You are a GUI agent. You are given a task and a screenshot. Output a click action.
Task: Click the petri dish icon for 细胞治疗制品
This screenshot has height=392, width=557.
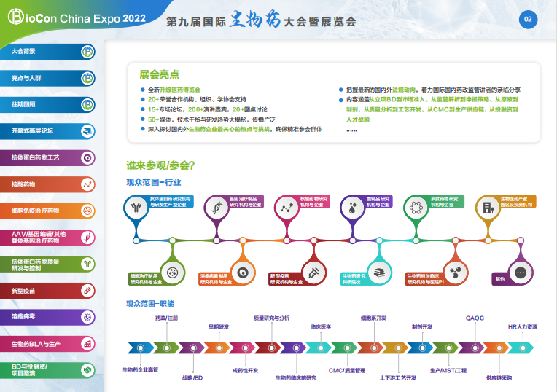pos(173,273)
